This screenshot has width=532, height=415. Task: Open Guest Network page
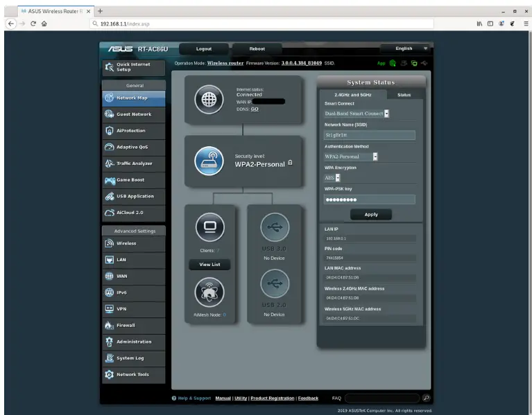(x=134, y=114)
